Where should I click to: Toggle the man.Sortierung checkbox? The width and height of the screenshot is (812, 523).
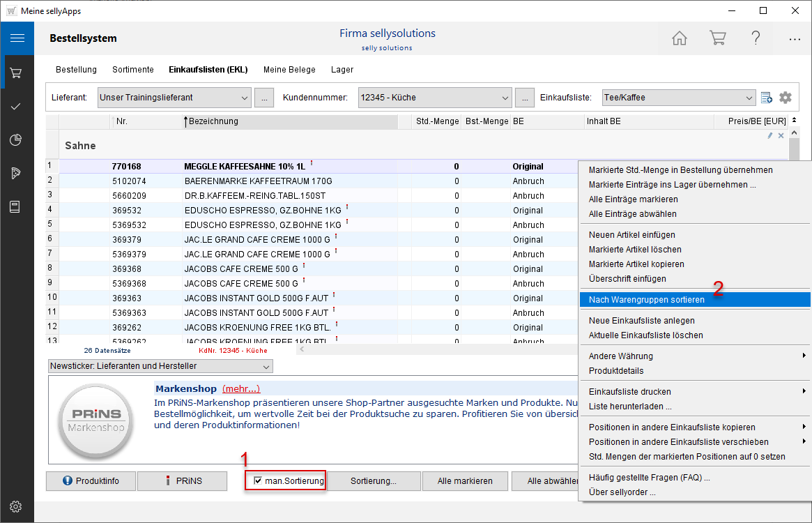coord(259,481)
